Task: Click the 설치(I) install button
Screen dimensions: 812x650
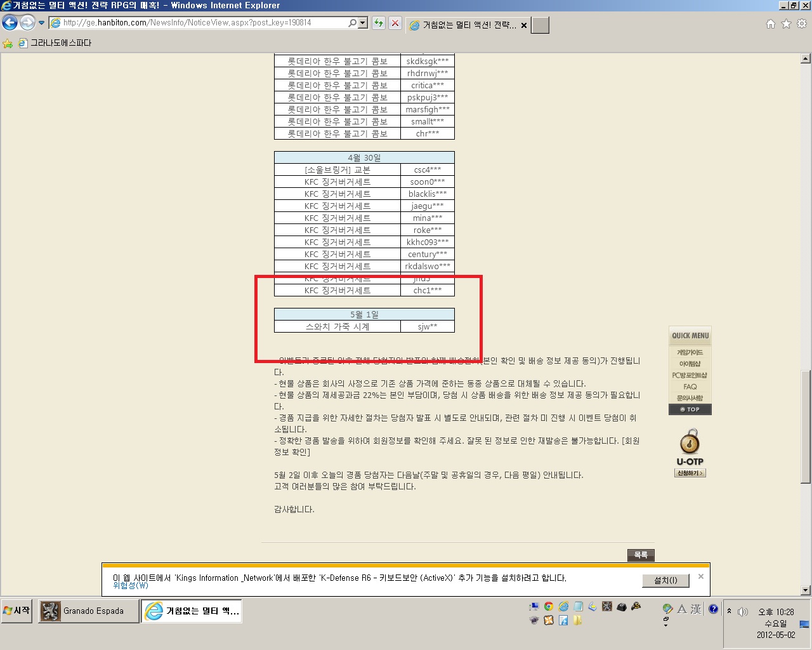Action: pos(665,580)
